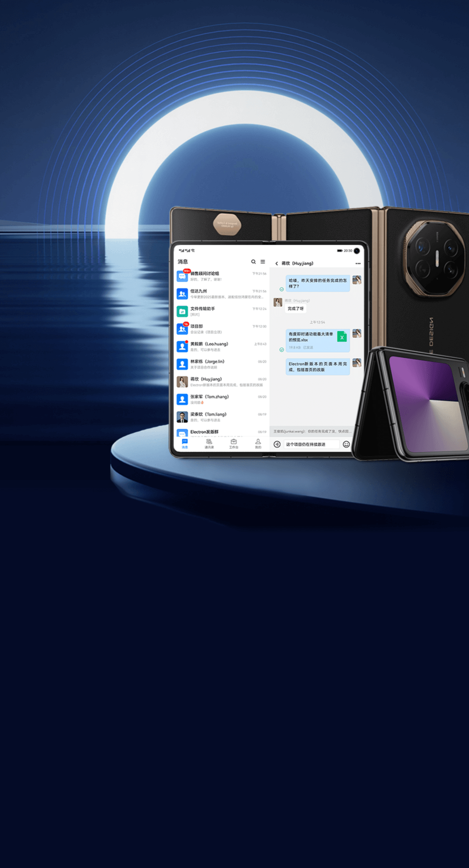The width and height of the screenshot is (469, 868).
Task: Tap the Electron新版本的页面本周完成 message bubble
Action: [x=318, y=367]
